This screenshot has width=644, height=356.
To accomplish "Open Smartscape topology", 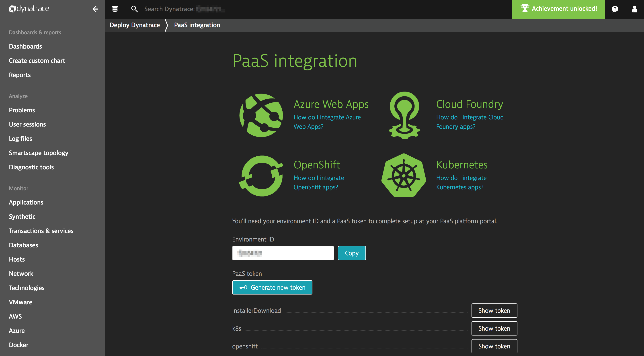I will (x=39, y=153).
